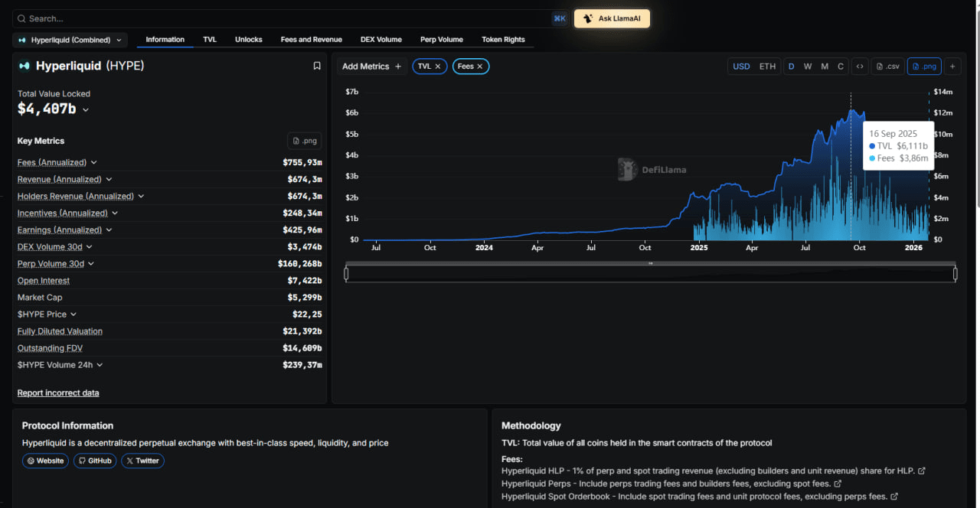
Task: Open the GitHub link
Action: (x=95, y=461)
